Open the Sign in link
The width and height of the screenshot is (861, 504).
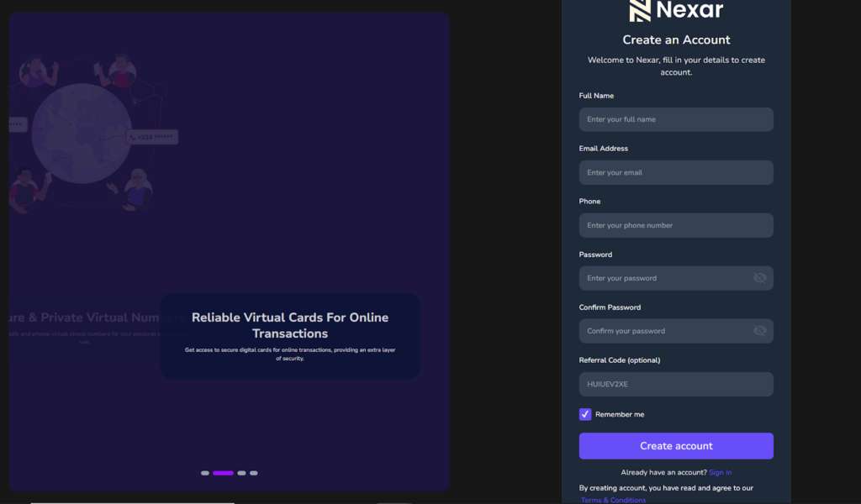pyautogui.click(x=720, y=473)
